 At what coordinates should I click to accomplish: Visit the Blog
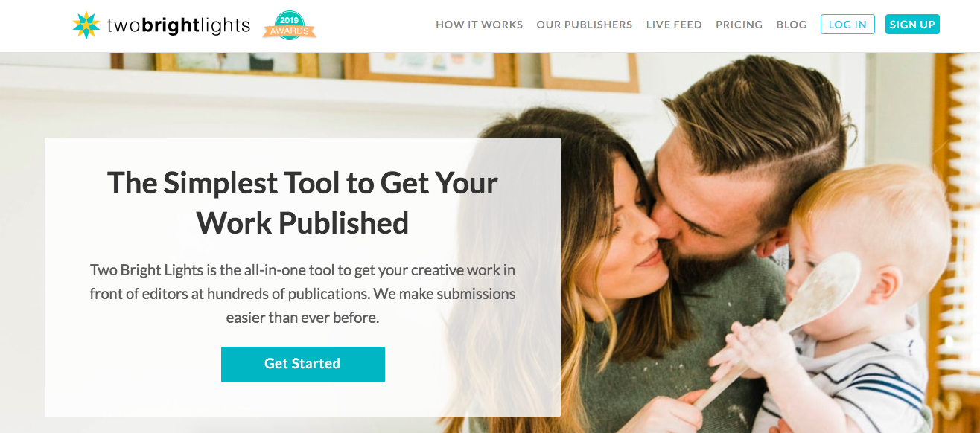tap(792, 25)
